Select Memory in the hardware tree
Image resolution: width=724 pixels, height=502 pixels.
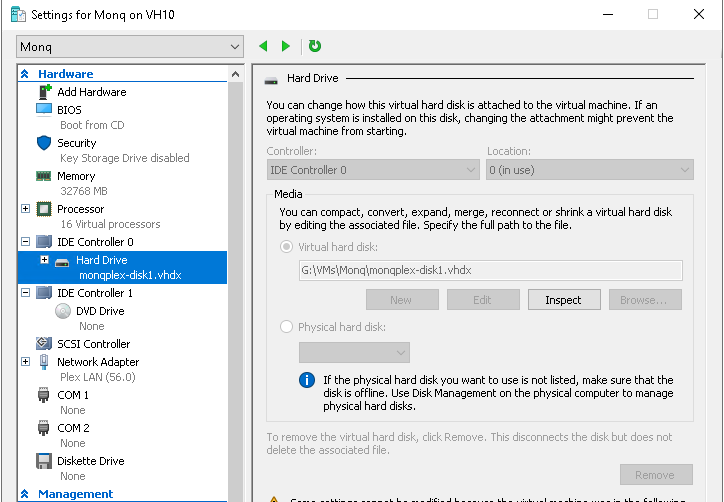pyautogui.click(x=76, y=176)
